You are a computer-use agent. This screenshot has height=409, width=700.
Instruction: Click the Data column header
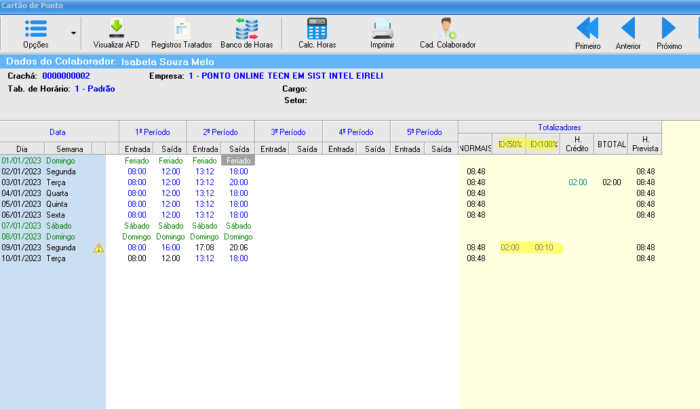coord(58,132)
